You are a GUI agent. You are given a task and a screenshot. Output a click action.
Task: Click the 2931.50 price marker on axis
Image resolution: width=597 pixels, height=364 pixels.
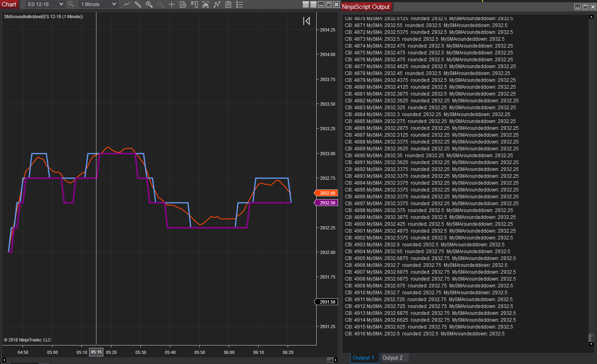[326, 302]
